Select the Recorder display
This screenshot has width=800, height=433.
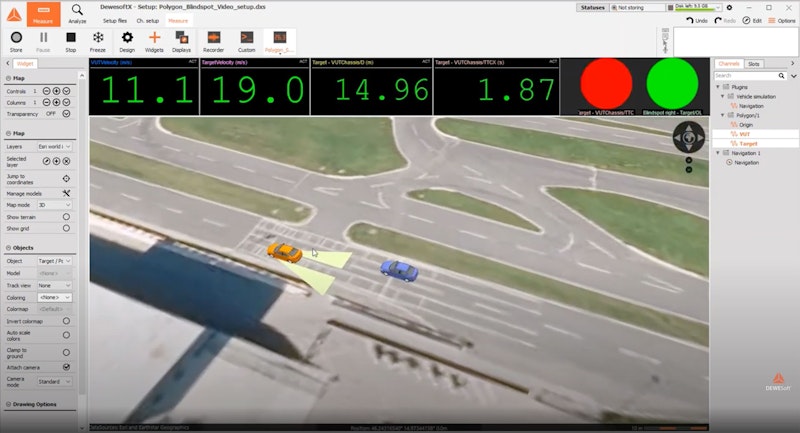coord(214,42)
